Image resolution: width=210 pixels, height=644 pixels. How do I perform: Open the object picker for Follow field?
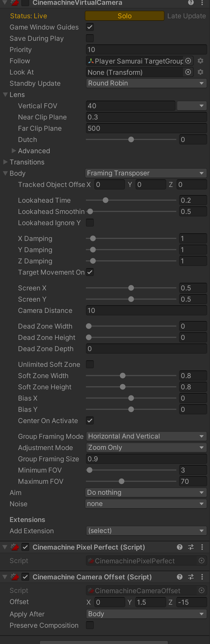[x=188, y=61]
